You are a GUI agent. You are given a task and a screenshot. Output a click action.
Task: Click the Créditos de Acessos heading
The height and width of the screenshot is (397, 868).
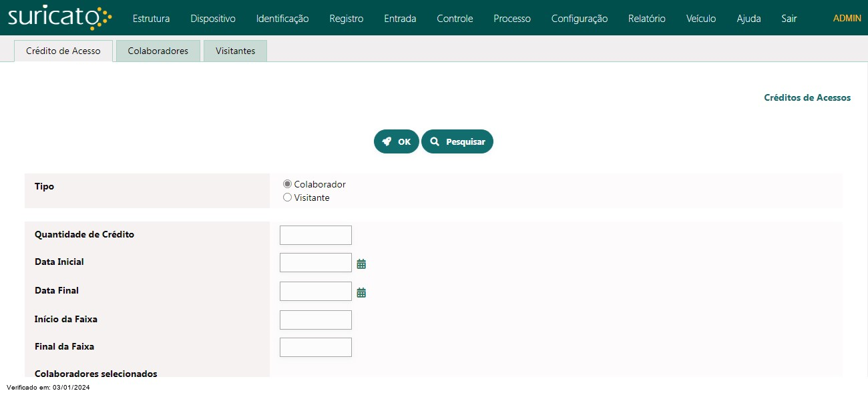[807, 97]
